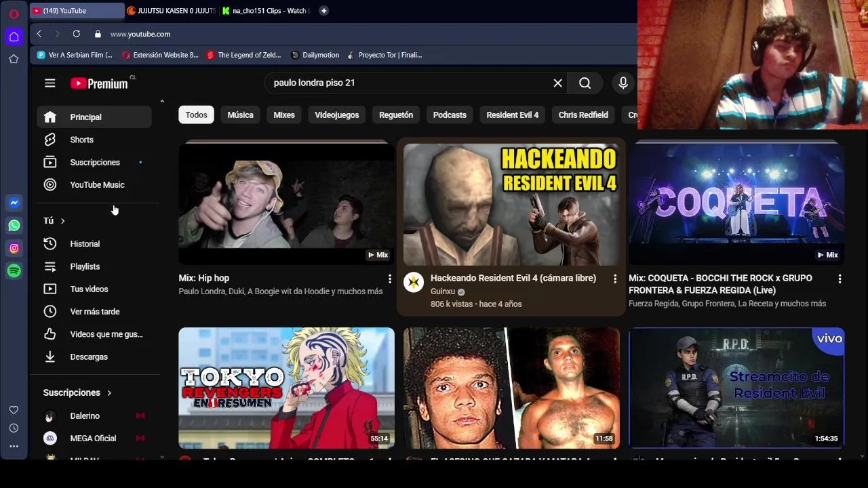The width and height of the screenshot is (868, 488).
Task: Open Ver más tarde list
Action: [94, 311]
